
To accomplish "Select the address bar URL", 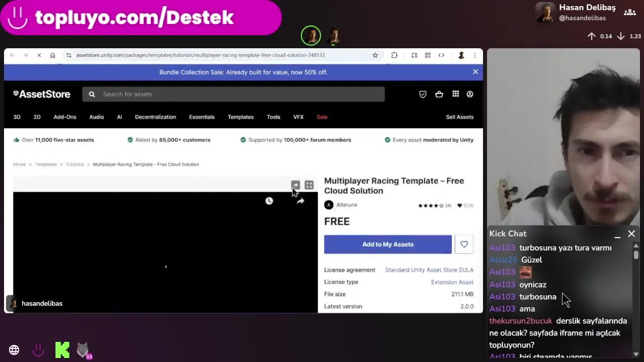I will pos(200,55).
